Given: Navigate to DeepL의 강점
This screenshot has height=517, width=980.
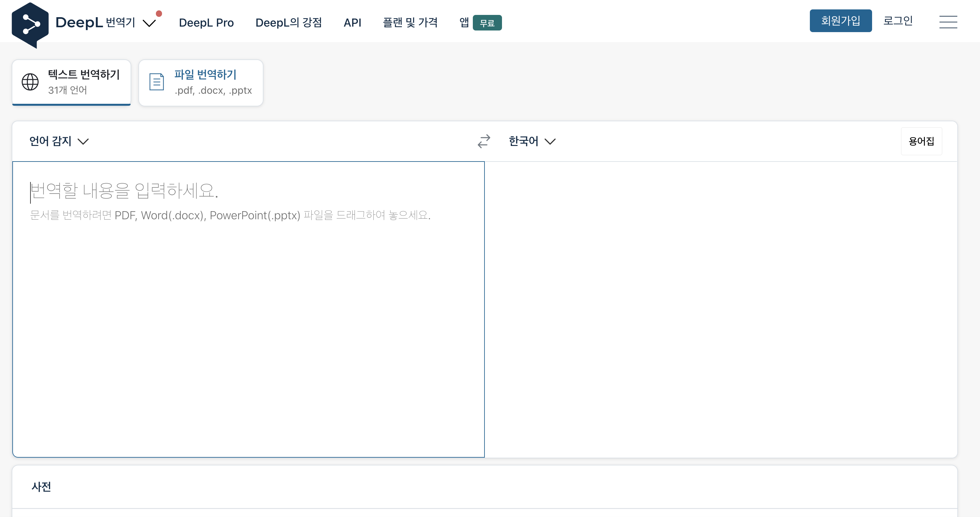Looking at the screenshot, I should coord(289,23).
